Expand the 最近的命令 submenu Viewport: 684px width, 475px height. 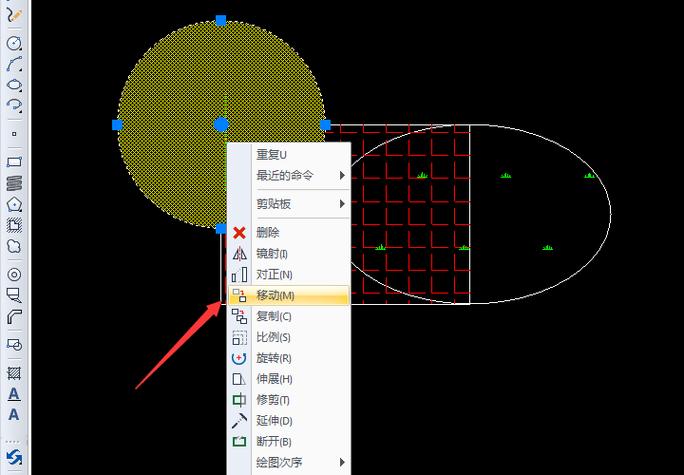point(300,175)
